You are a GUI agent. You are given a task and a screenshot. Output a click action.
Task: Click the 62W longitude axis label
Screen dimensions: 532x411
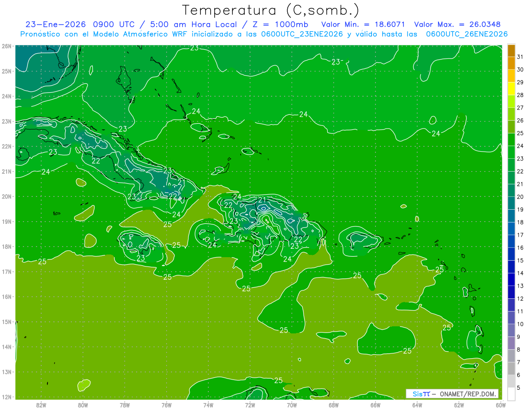(459, 405)
